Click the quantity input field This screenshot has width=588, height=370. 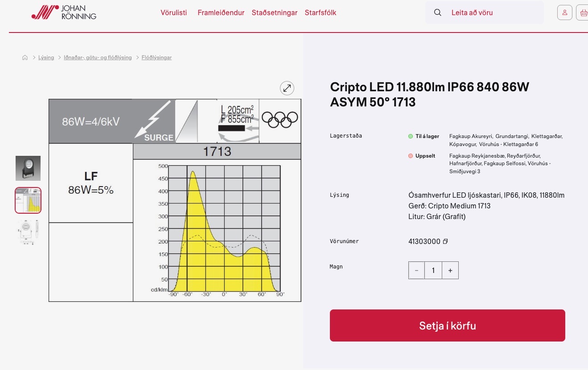pos(433,270)
